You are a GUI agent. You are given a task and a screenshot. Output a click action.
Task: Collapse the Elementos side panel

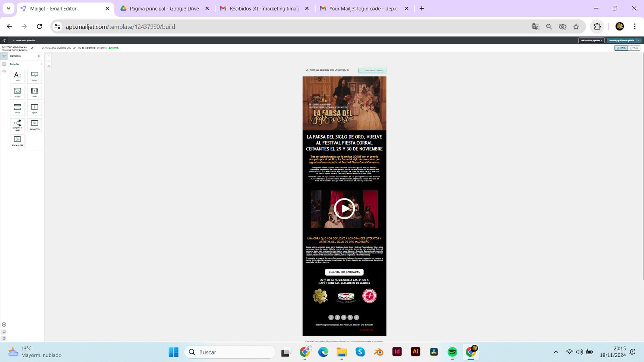(x=40, y=56)
